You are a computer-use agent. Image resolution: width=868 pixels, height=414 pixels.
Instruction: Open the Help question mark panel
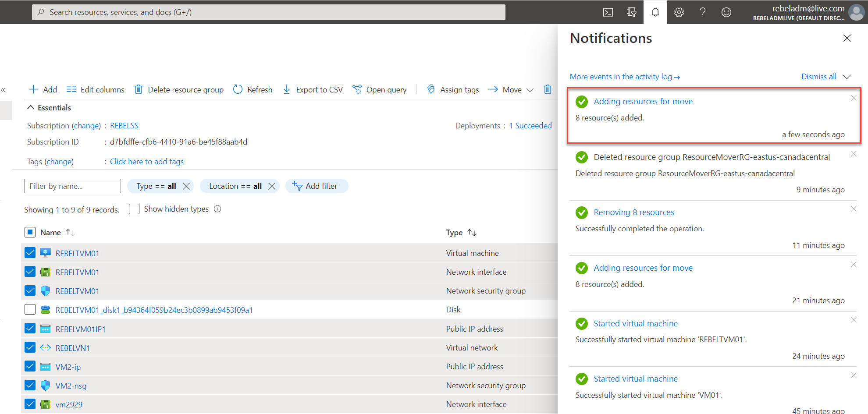702,12
